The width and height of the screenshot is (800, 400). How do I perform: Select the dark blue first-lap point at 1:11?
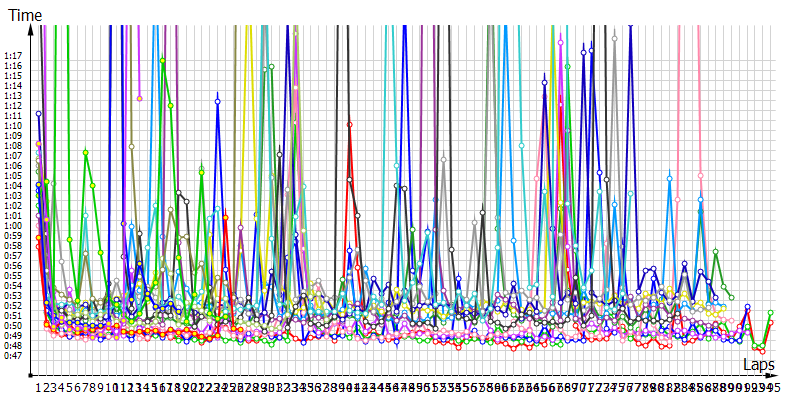pos(39,114)
